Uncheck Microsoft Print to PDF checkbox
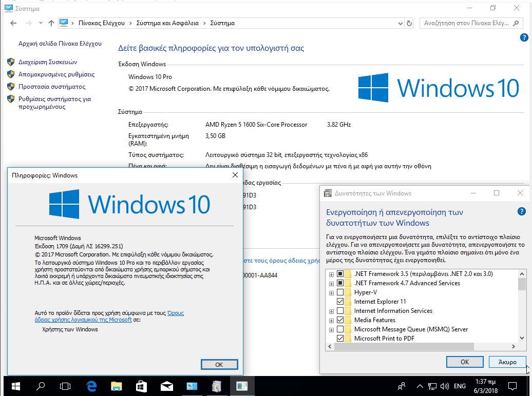This screenshot has height=396, width=532. 340,338
